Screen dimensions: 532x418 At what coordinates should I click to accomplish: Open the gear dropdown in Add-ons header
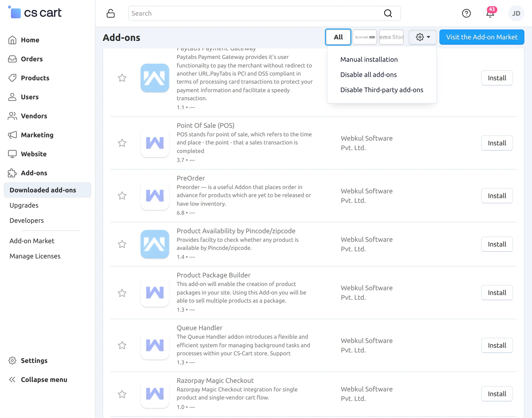tap(423, 37)
